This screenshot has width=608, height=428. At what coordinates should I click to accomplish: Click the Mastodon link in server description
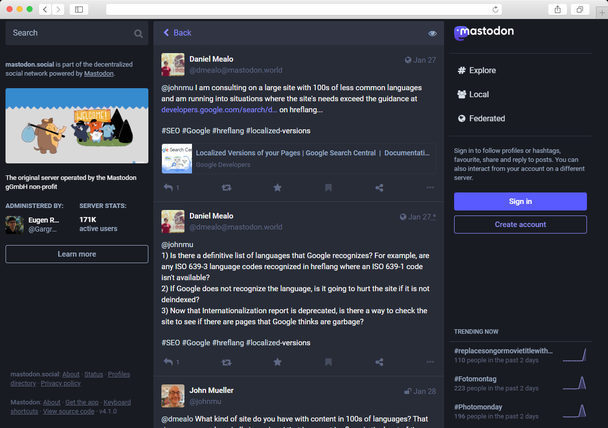pyautogui.click(x=99, y=74)
